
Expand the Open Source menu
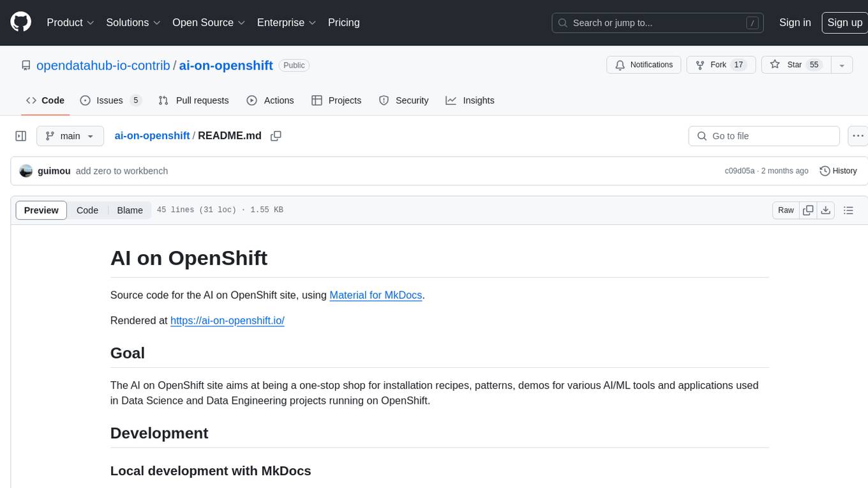pos(209,22)
